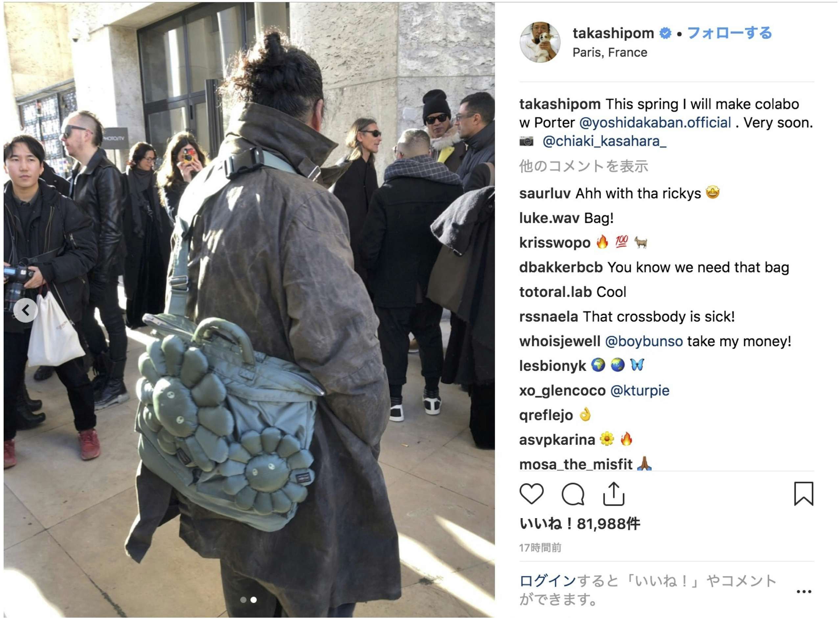Screen dimensions: 840x619
Task: Like the post with the heart icon
Action: coord(531,494)
